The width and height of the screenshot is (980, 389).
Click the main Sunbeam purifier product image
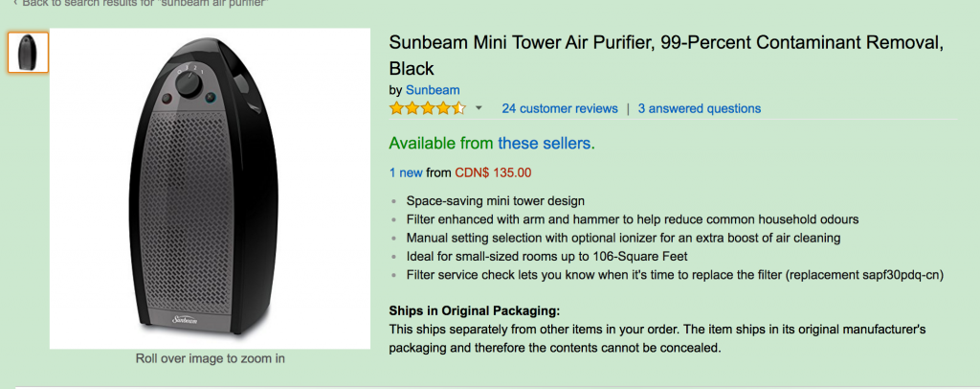(x=210, y=188)
